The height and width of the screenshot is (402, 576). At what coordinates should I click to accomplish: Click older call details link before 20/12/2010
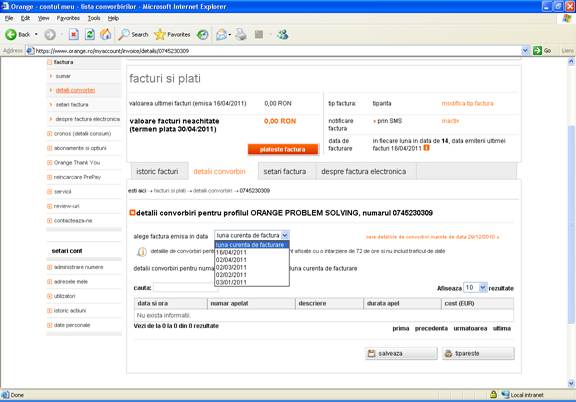(432, 237)
